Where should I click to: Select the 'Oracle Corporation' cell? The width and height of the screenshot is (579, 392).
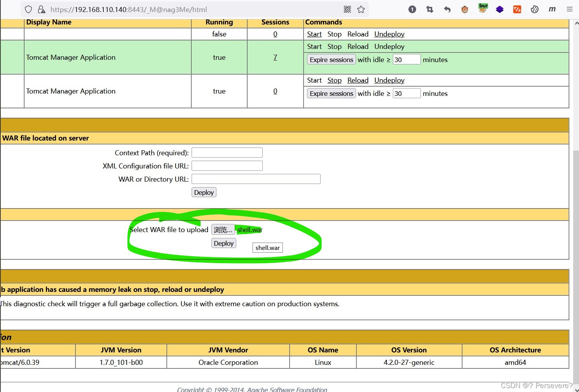pos(228,363)
